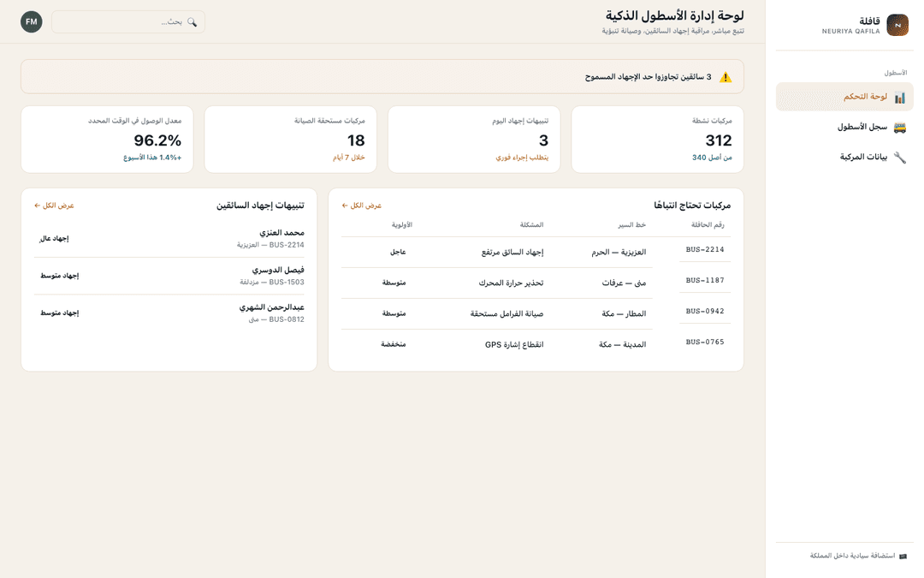Click the vehicle data wrench icon

(899, 157)
